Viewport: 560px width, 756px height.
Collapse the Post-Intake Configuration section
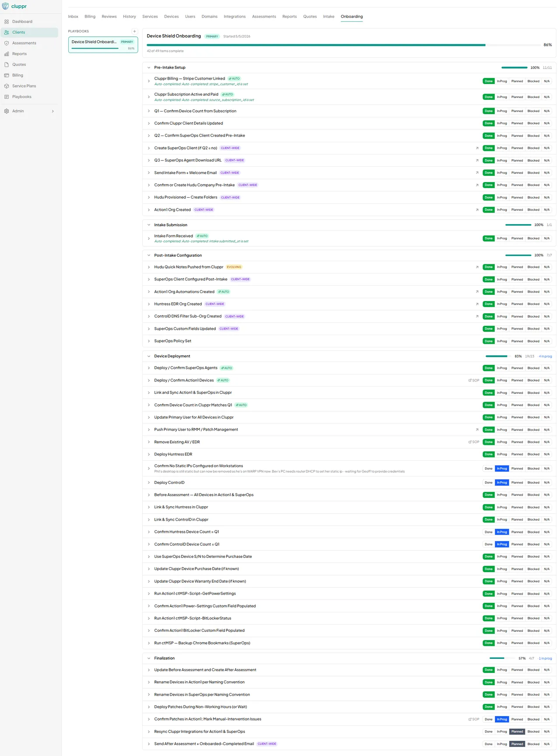click(149, 255)
